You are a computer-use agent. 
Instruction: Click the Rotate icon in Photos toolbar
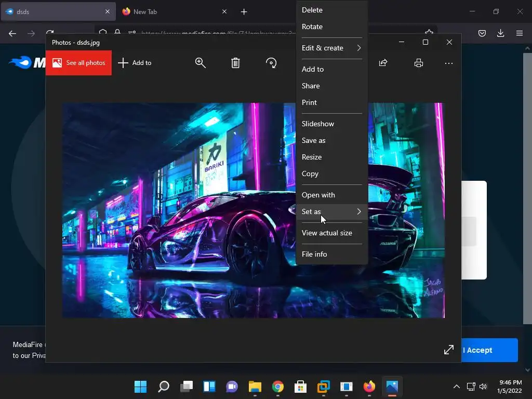(271, 63)
